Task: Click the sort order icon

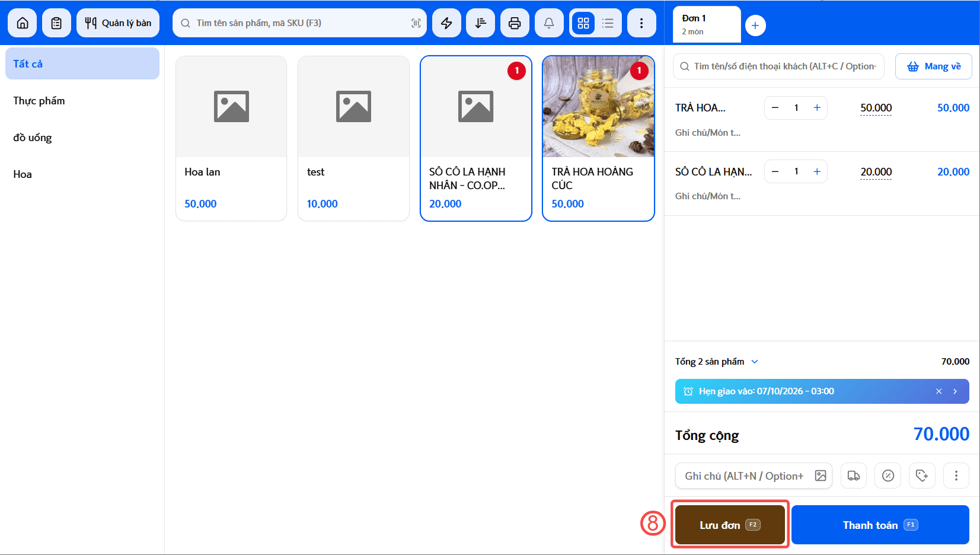Action: click(481, 23)
